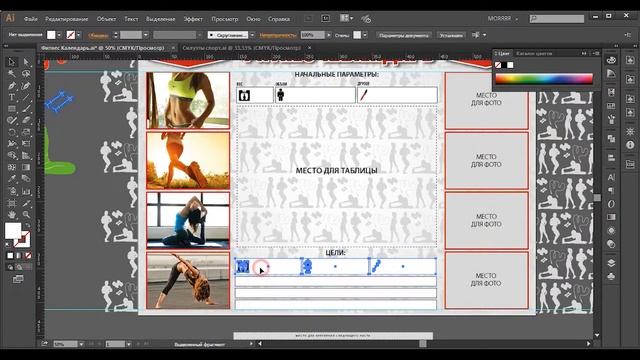Open the Файл menu

(x=31, y=19)
